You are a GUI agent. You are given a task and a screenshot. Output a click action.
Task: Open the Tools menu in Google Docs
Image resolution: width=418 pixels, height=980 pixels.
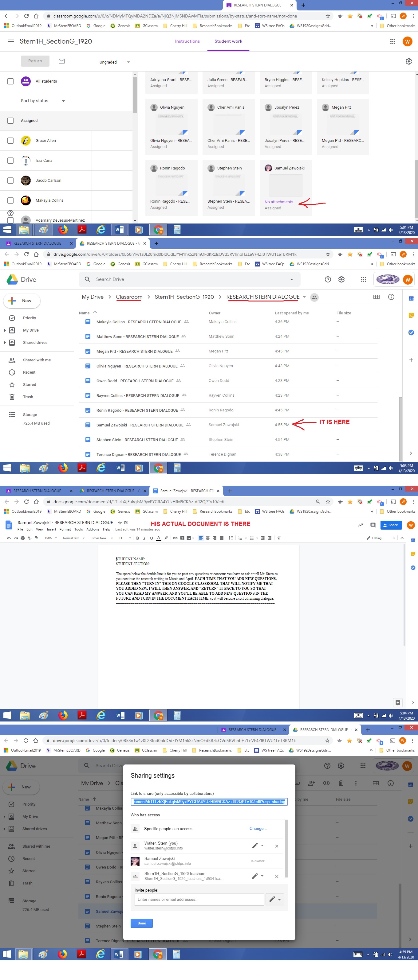point(78,530)
